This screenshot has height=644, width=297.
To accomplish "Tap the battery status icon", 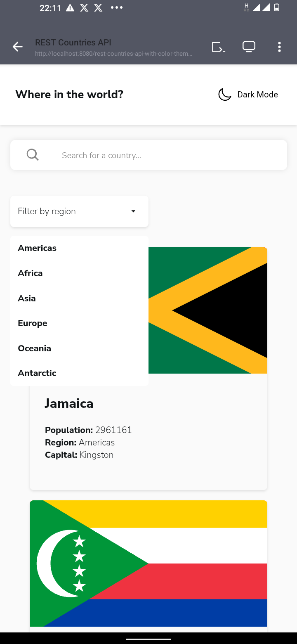I will [x=277, y=7].
